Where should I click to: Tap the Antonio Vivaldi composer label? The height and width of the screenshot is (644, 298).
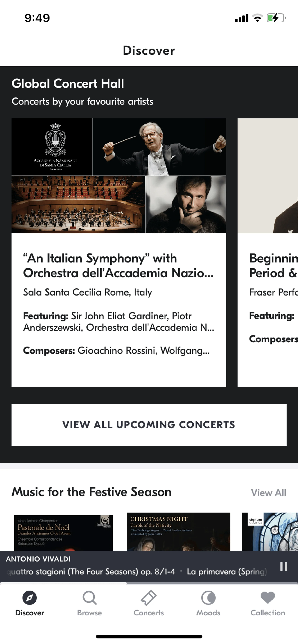pyautogui.click(x=38, y=559)
